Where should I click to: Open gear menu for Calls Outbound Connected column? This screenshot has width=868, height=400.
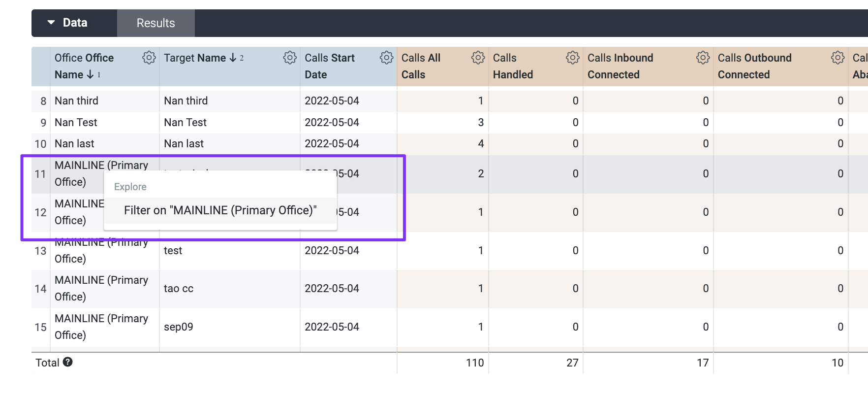click(x=838, y=58)
